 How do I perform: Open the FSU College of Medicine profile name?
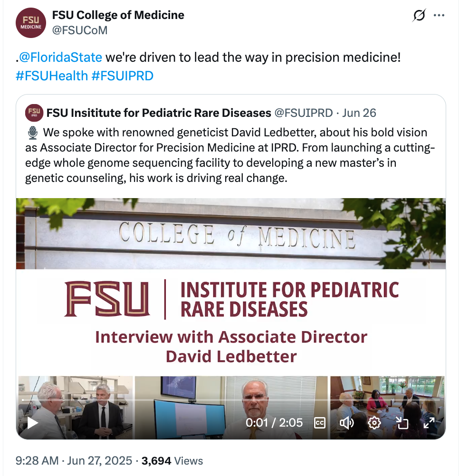click(x=118, y=15)
